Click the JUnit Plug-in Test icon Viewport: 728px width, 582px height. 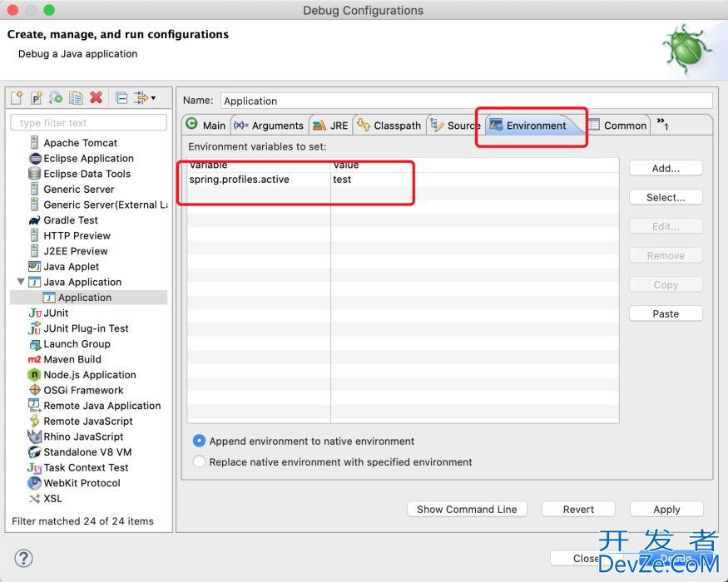pyautogui.click(x=34, y=328)
